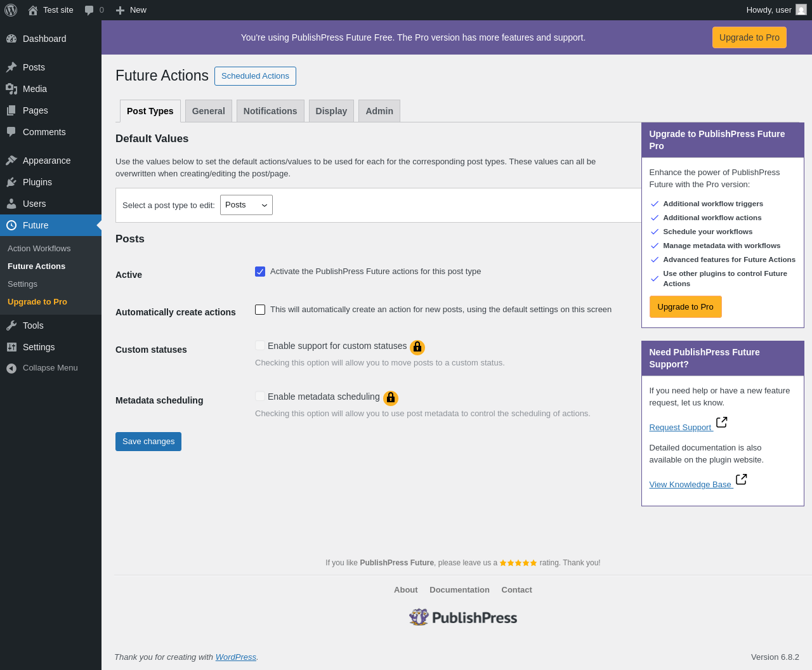
Task: Open the post type Posts dropdown
Action: 246,205
